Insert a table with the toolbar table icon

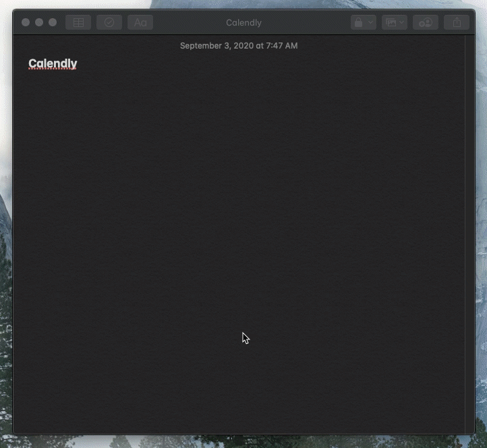coord(78,22)
